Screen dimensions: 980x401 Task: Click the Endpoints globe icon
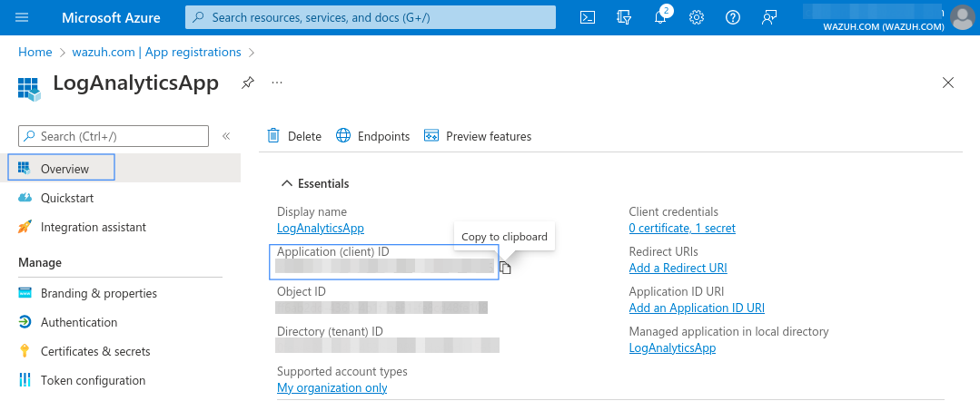click(343, 135)
